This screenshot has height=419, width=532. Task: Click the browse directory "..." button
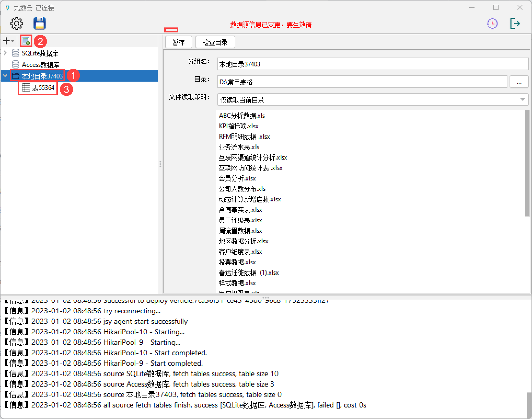(519, 82)
